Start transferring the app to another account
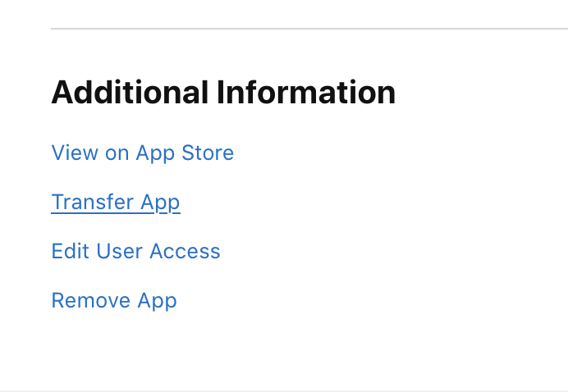Image resolution: width=568 pixels, height=392 pixels. pos(116,203)
